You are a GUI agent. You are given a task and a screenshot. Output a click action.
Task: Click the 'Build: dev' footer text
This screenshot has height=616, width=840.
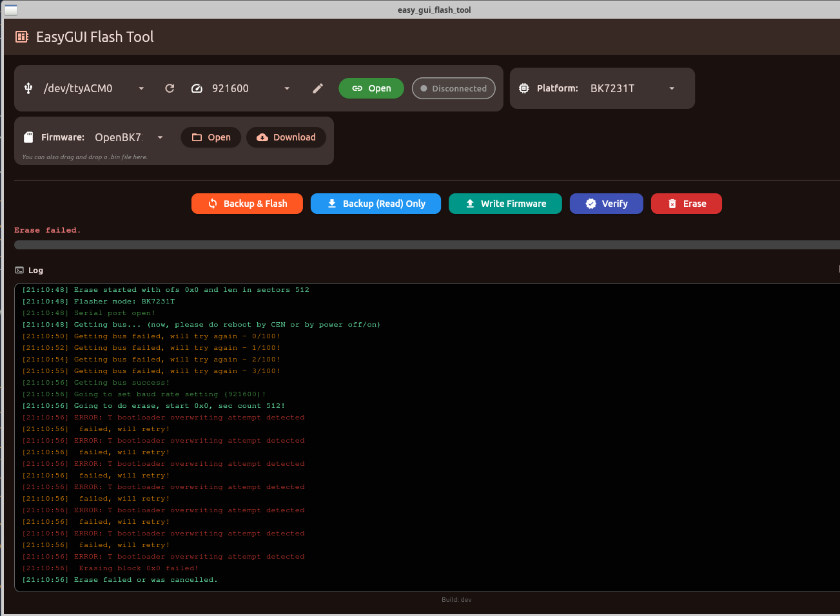click(x=456, y=600)
